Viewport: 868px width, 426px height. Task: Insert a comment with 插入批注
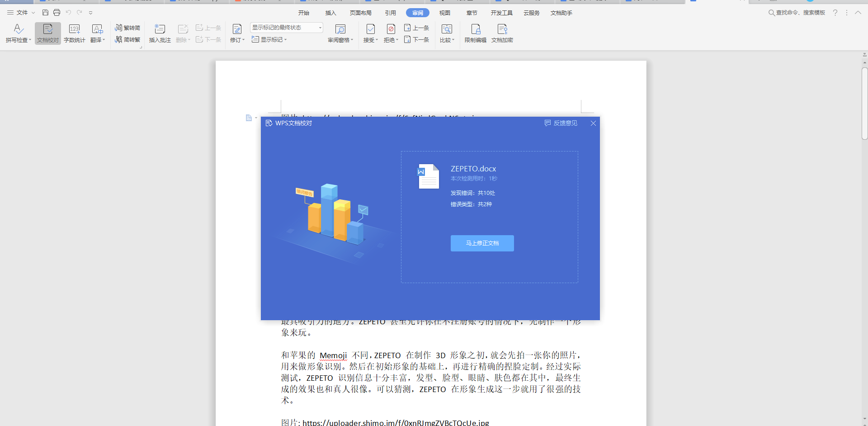pyautogui.click(x=160, y=33)
